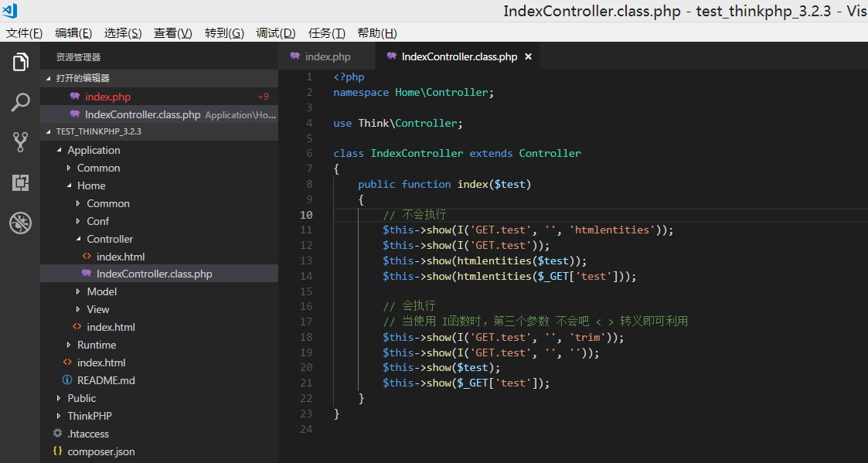This screenshot has height=463, width=868.
Task: Open 帮助(H) menu
Action: (377, 33)
